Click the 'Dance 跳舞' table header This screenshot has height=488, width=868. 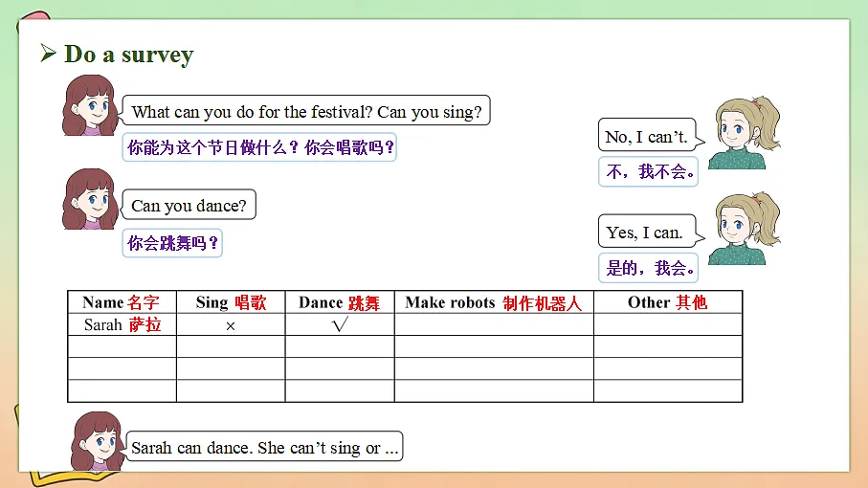[x=340, y=302]
